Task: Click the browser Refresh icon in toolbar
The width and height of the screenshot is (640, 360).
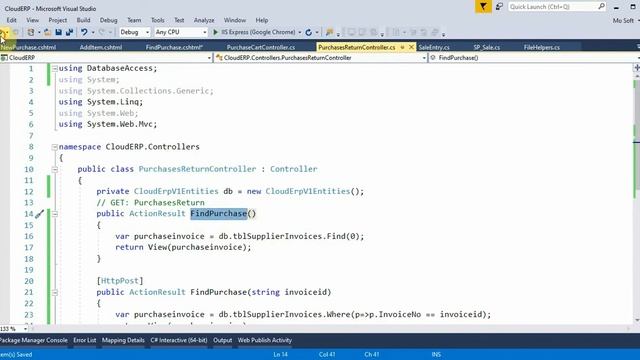Action: [x=309, y=32]
